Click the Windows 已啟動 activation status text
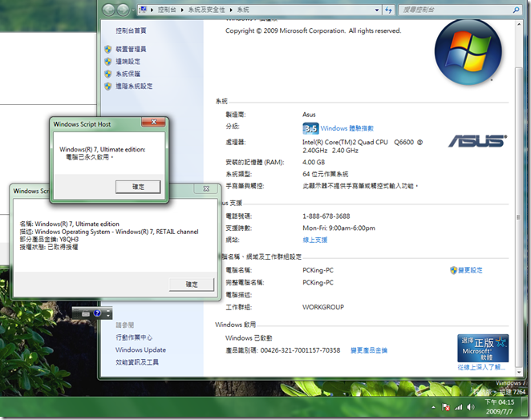Image resolution: width=531 pixels, height=420 pixels. pos(249,338)
